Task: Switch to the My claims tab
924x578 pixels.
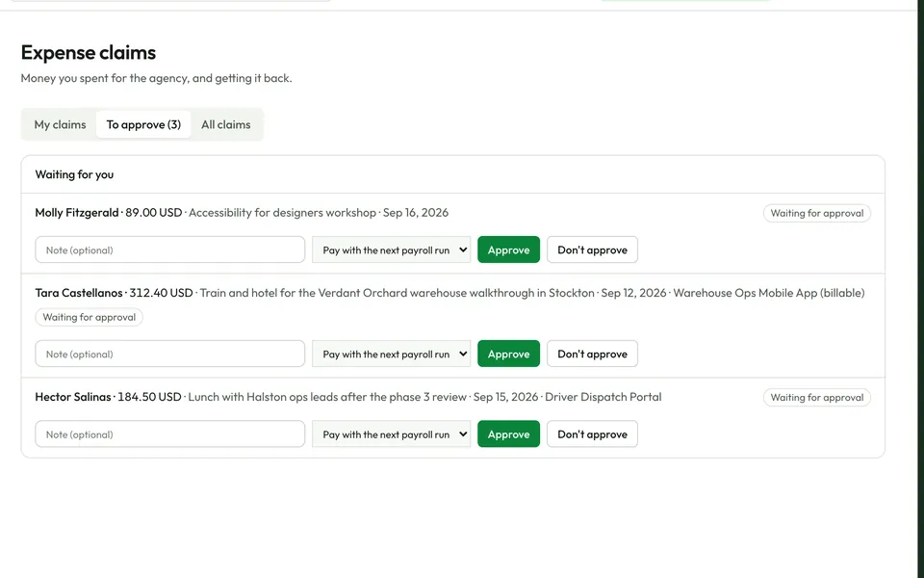Action: pyautogui.click(x=60, y=124)
